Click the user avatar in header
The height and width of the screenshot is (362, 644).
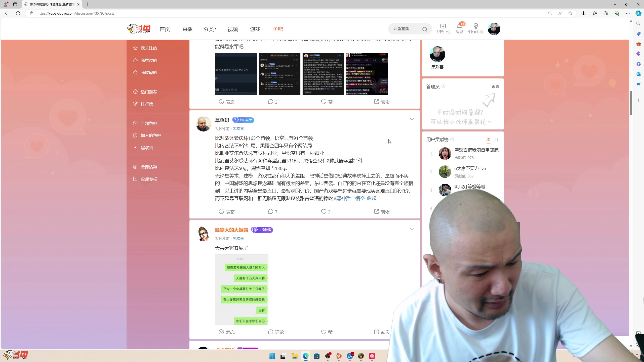(494, 29)
